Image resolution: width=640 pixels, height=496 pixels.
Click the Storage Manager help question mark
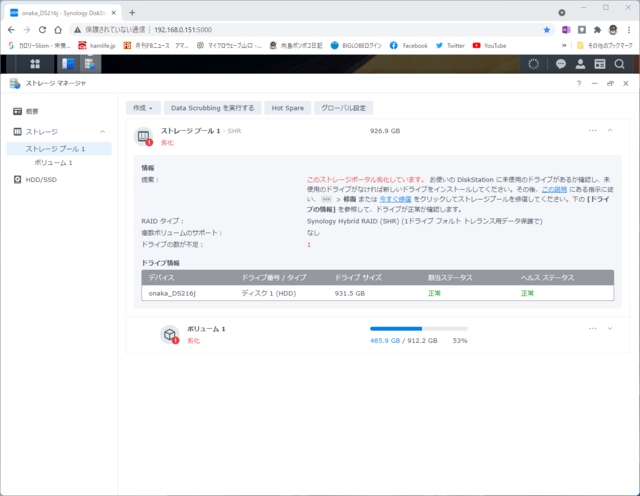[579, 83]
